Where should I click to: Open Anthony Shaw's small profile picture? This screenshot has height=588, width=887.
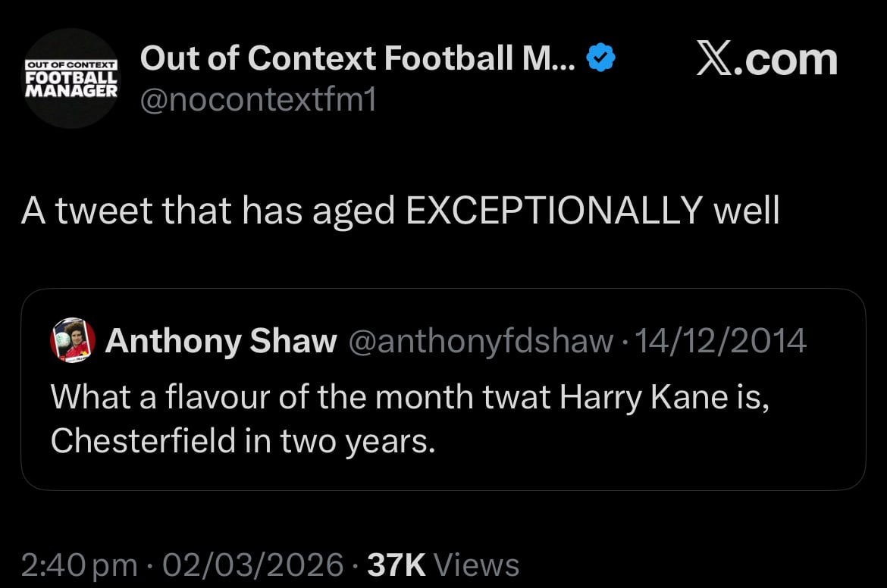(73, 340)
